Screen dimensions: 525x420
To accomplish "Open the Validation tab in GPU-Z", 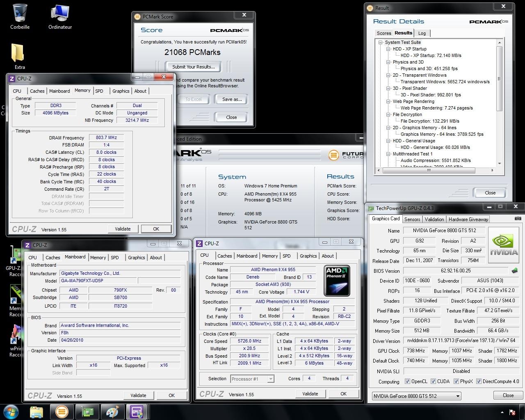I will [434, 219].
